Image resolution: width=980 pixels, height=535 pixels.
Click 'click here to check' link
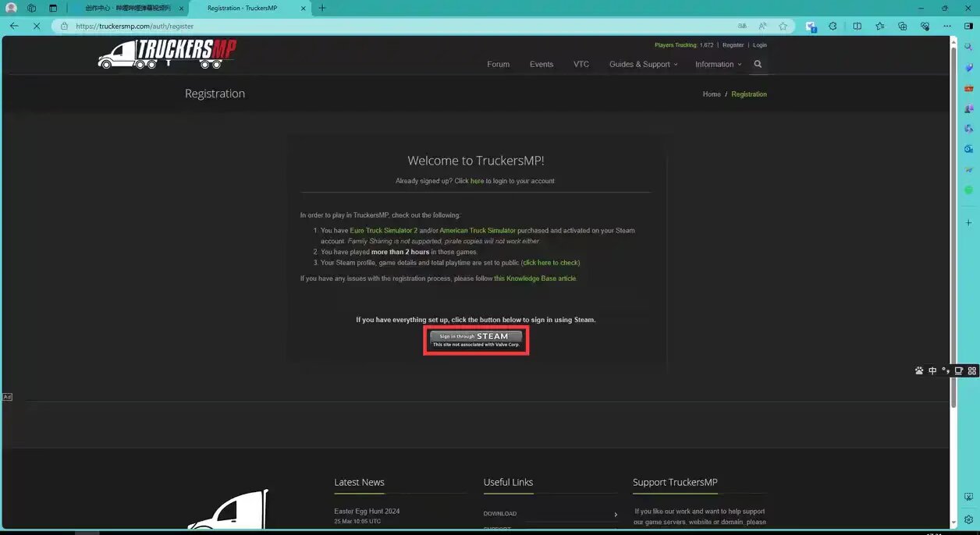(551, 263)
